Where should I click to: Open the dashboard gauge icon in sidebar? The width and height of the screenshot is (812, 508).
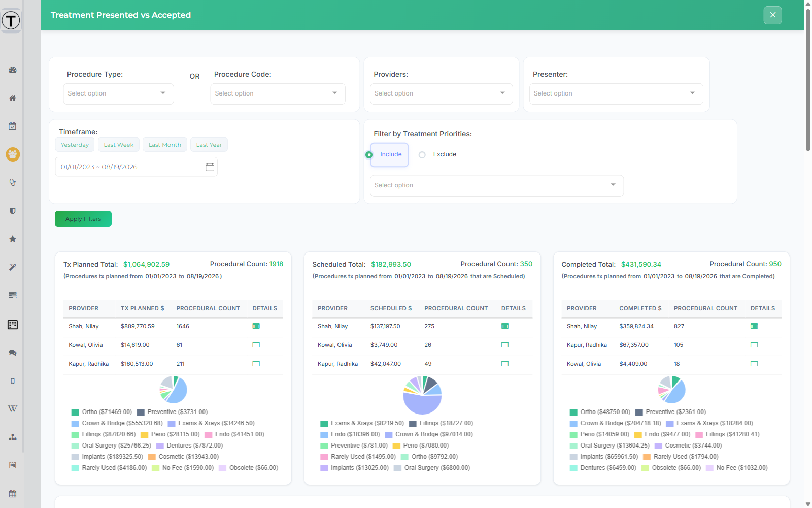13,70
